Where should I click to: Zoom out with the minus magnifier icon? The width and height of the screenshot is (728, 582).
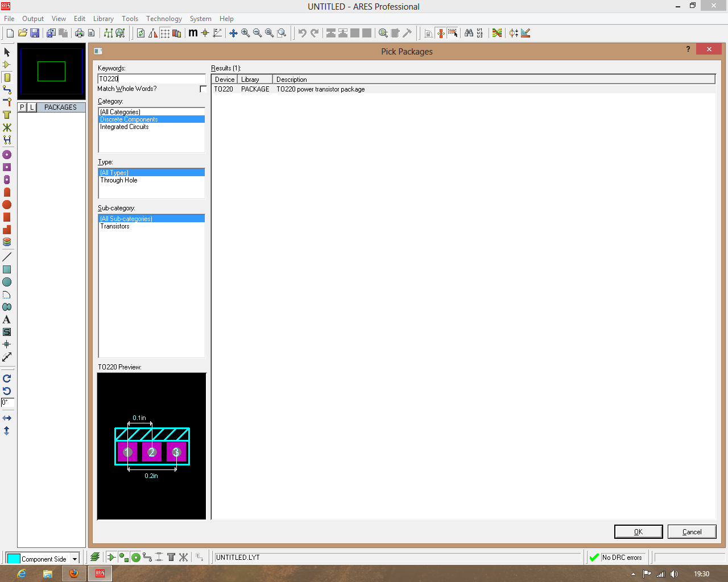coord(257,33)
